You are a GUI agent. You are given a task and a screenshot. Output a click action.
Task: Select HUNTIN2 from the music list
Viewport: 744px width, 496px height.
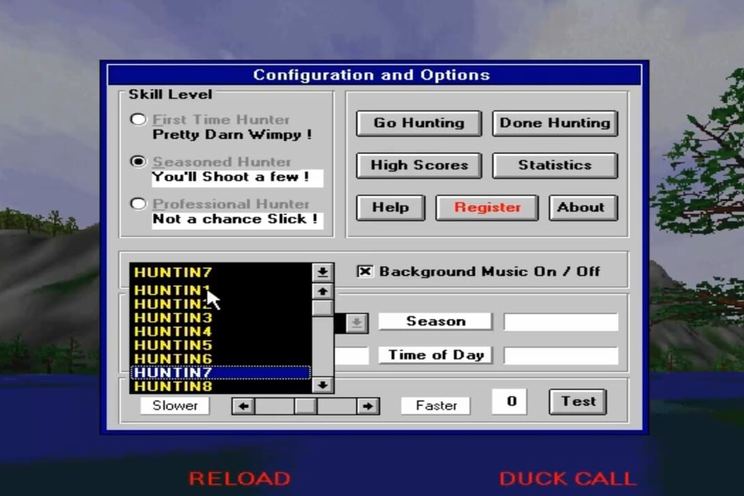point(221,304)
